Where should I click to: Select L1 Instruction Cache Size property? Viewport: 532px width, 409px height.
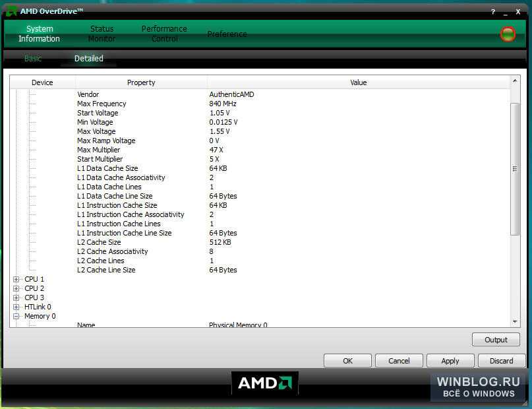pos(117,205)
